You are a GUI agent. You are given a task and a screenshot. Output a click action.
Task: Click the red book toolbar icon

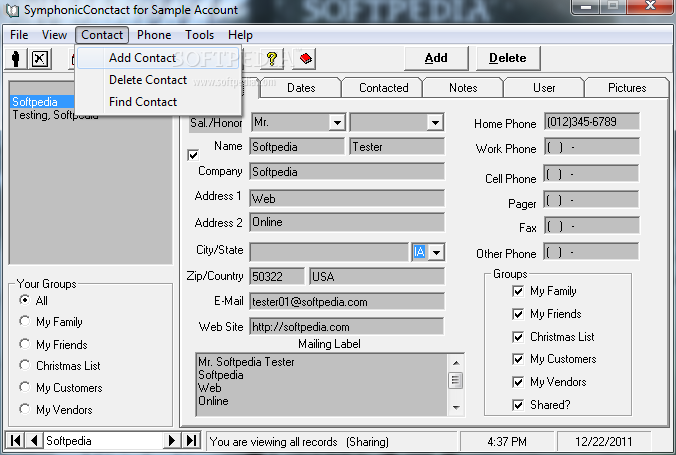pyautogui.click(x=306, y=58)
